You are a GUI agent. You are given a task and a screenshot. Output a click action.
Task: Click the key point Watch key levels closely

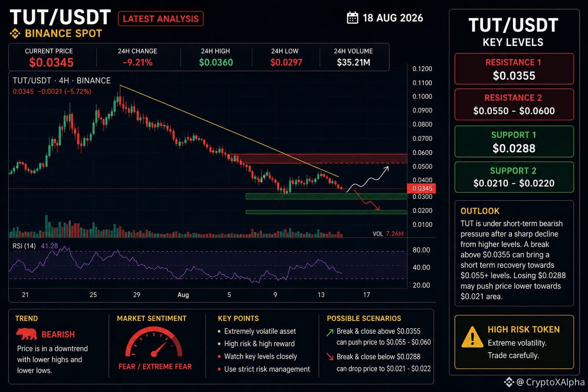260,356
